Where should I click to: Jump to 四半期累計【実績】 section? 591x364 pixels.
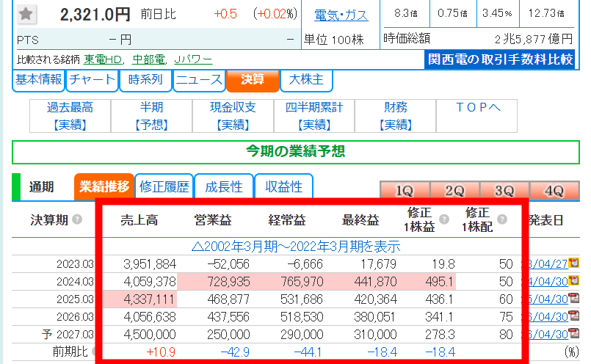[x=314, y=116]
